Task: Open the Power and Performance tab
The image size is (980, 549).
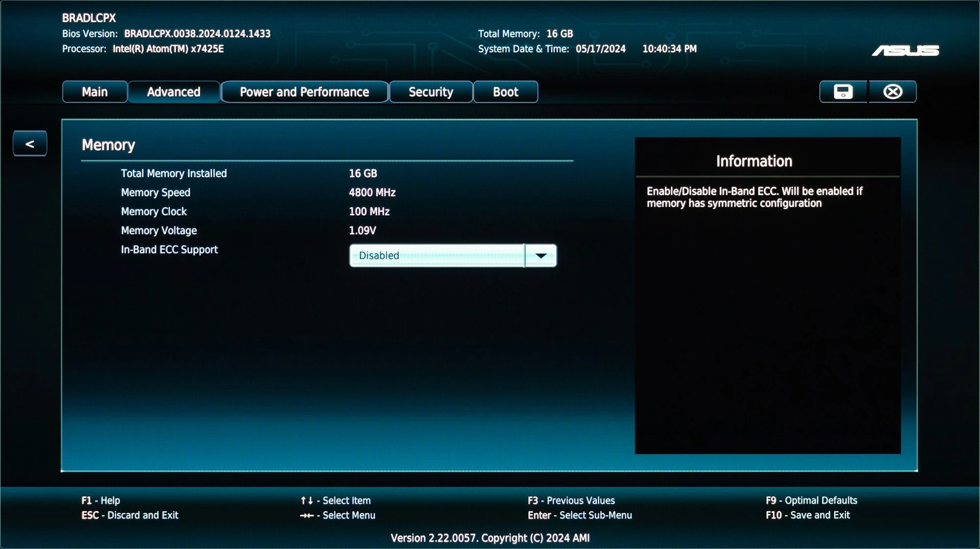Action: coord(305,92)
